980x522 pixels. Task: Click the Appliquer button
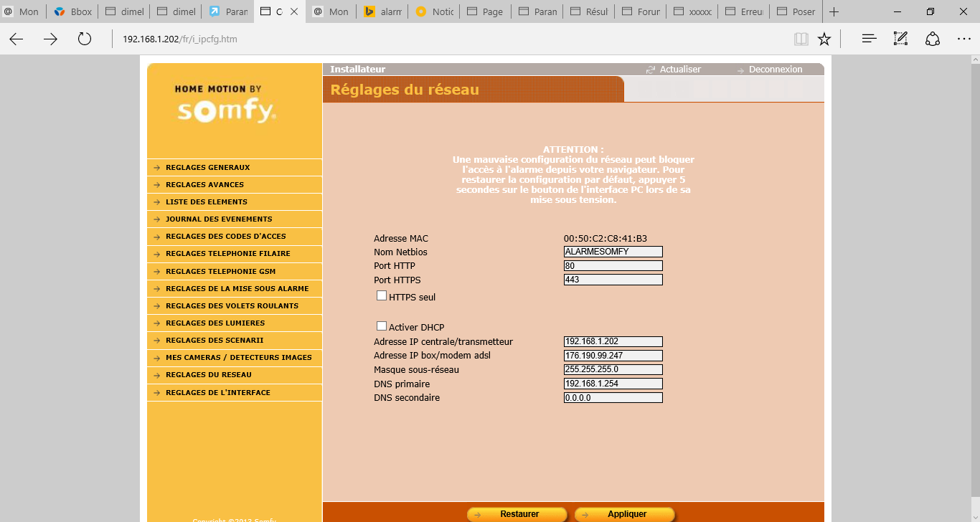(625, 514)
